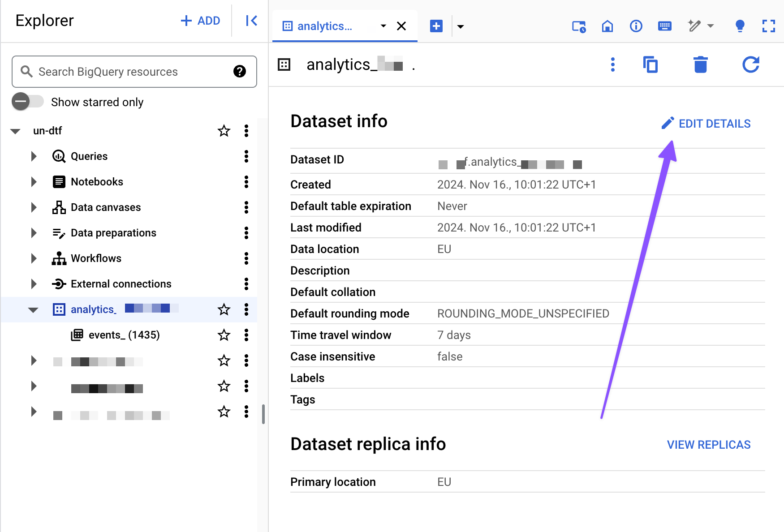Open actions menu for un-dtf project
This screenshot has width=784, height=532.
(x=246, y=131)
